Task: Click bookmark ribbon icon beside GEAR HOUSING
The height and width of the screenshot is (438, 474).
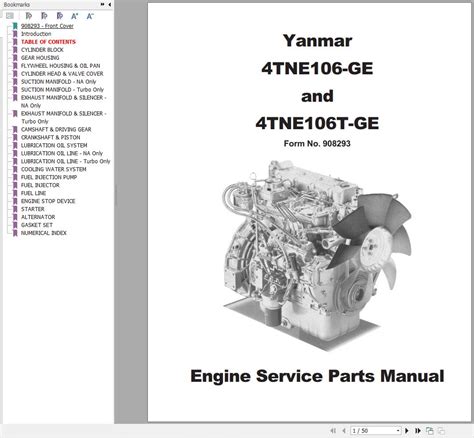Action: click(x=15, y=58)
